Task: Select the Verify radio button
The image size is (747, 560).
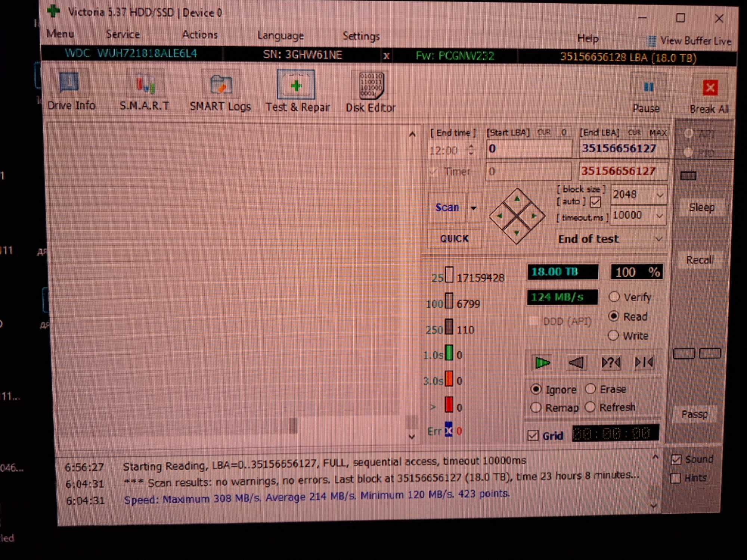Action: [614, 297]
